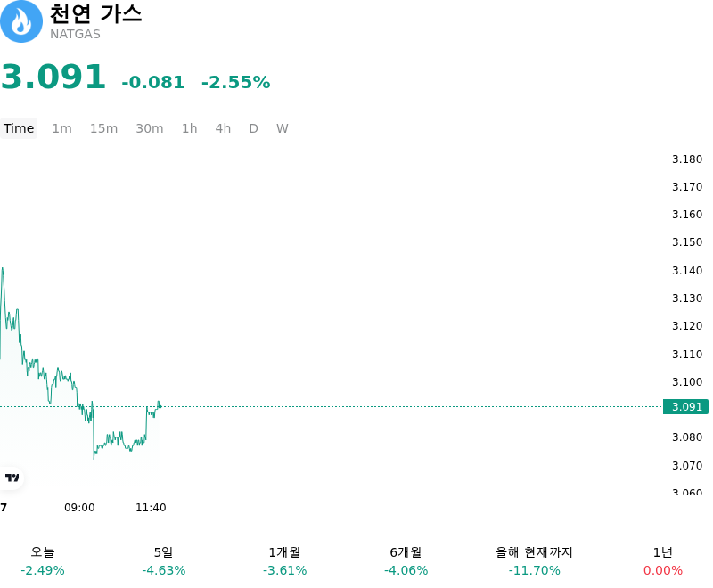Screen dimensions: 713x588
Task: Select the 1개월 performance range
Action: click(x=284, y=560)
